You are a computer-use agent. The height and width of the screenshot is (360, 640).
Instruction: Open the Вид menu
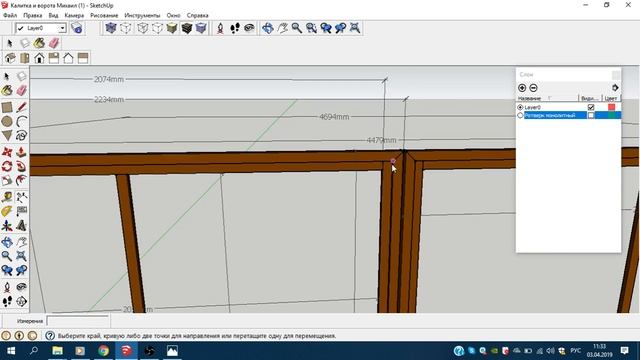(53, 16)
